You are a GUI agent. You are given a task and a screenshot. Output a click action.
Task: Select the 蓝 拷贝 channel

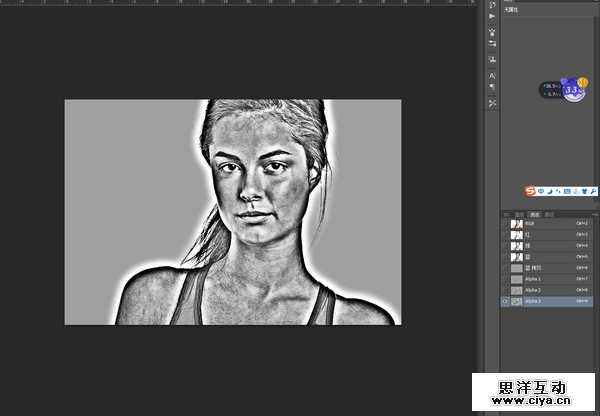540,268
